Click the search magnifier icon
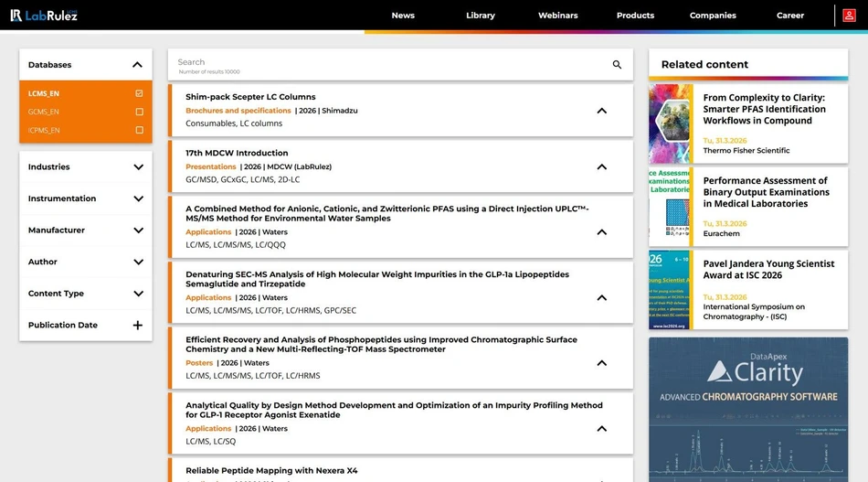Screen dimensions: 868x482 617,65
